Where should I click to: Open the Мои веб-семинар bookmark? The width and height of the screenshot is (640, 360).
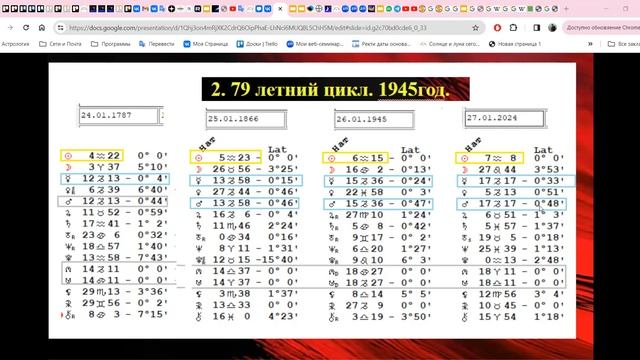click(315, 44)
